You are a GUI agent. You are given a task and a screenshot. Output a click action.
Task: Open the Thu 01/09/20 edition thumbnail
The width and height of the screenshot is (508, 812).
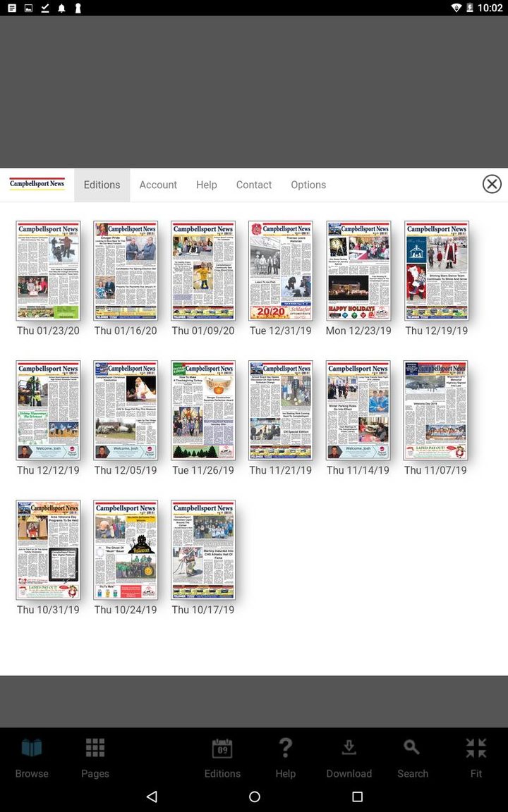coord(203,271)
